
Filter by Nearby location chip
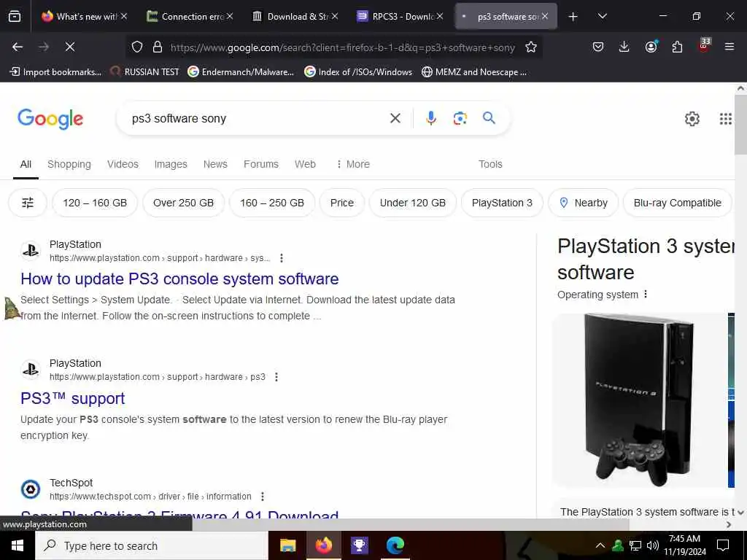point(583,203)
